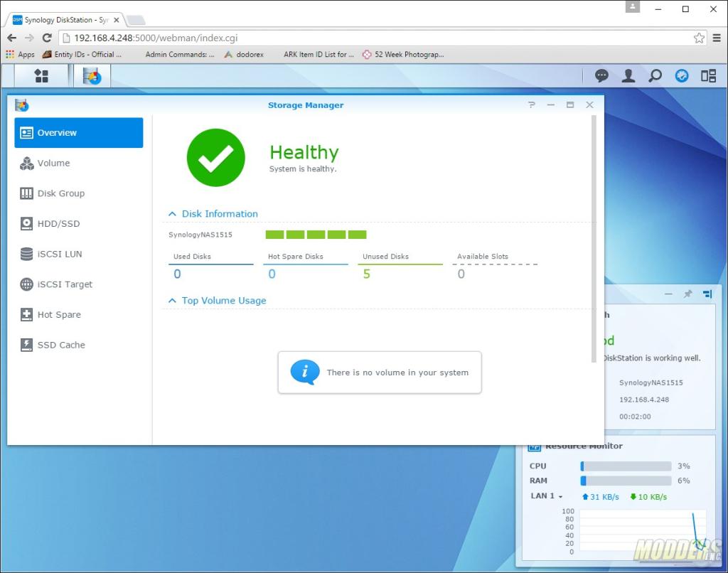Switch to the HDD/SSD section
The width and height of the screenshot is (728, 573).
coord(58,224)
